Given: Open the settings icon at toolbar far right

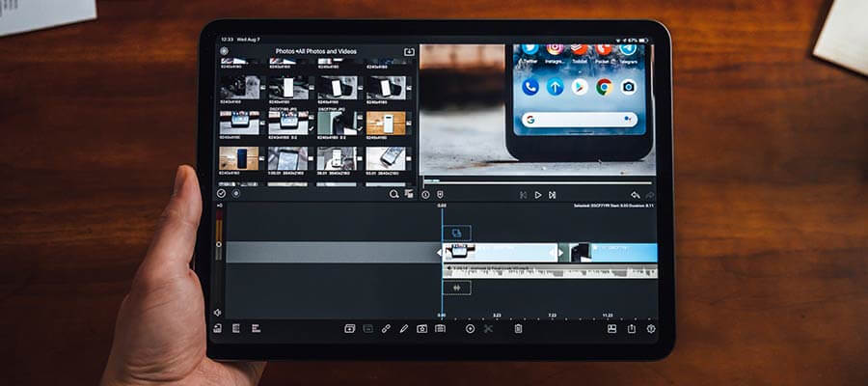Looking at the screenshot, I should tap(651, 329).
